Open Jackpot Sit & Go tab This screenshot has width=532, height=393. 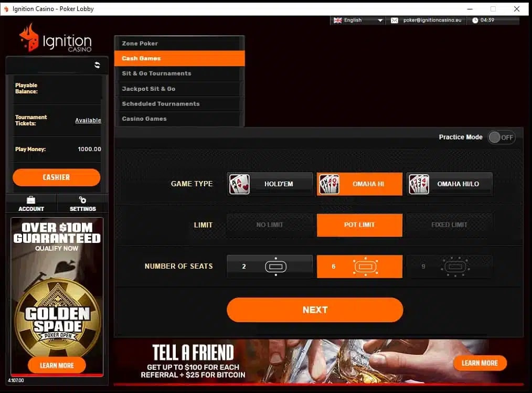click(179, 89)
